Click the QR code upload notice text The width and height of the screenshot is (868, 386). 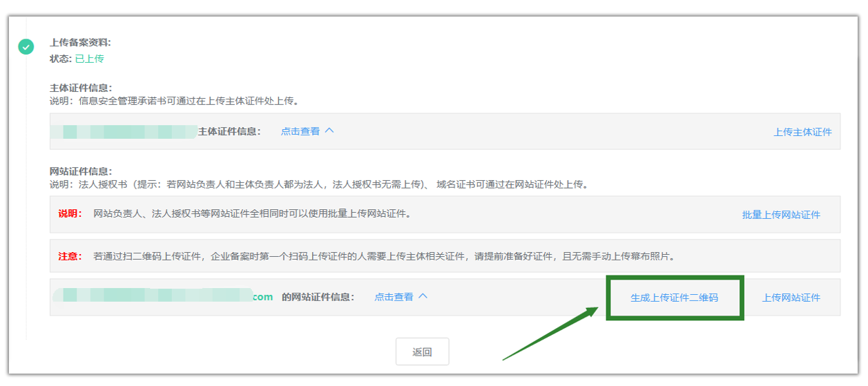click(383, 256)
